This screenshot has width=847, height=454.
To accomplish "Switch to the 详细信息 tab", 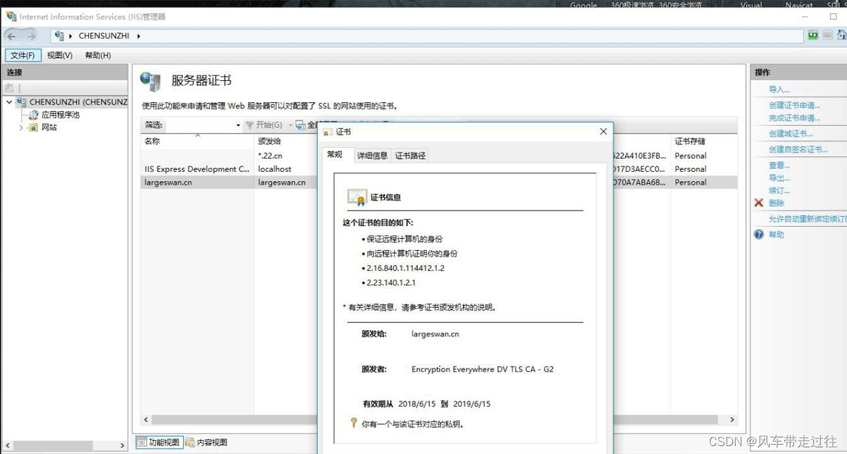I will (x=372, y=156).
